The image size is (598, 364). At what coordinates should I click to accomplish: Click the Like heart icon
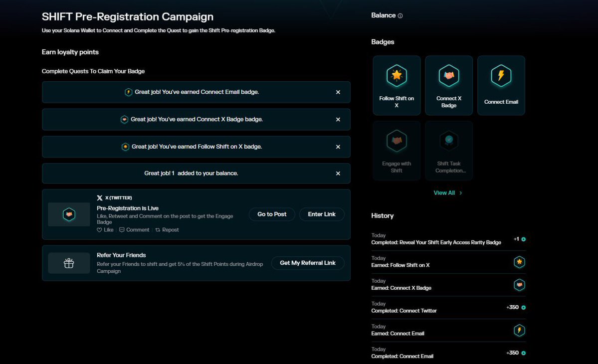point(99,230)
